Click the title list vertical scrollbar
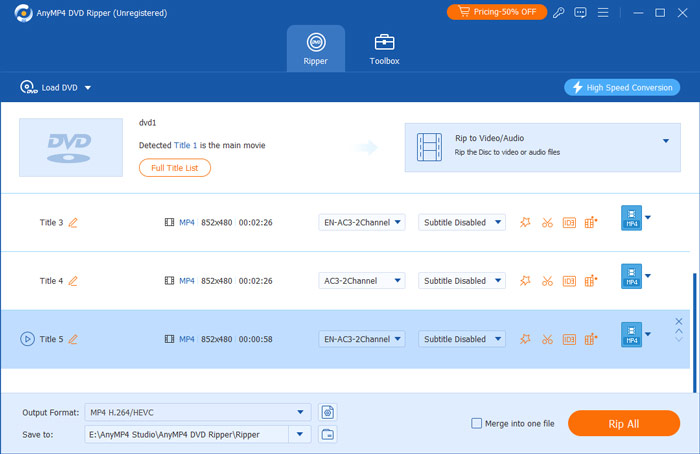The width and height of the screenshot is (700, 454). pyautogui.click(x=695, y=333)
